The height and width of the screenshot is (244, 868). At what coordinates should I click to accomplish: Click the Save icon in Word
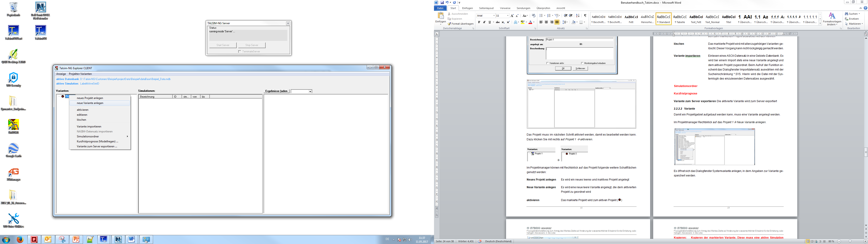pyautogui.click(x=442, y=2)
